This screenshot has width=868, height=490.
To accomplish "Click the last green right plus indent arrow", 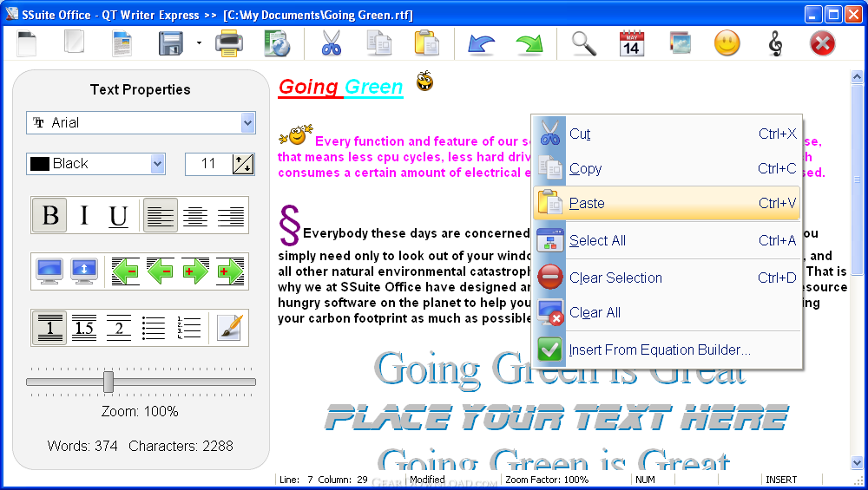I will tap(230, 271).
